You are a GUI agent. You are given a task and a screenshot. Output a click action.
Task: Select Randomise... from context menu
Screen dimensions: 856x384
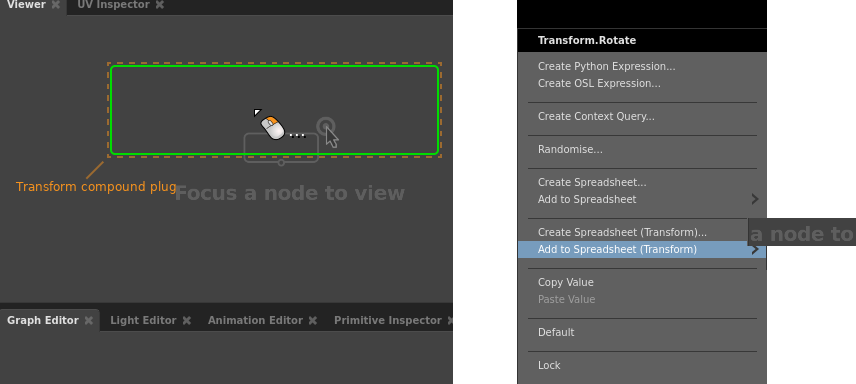tap(570, 150)
